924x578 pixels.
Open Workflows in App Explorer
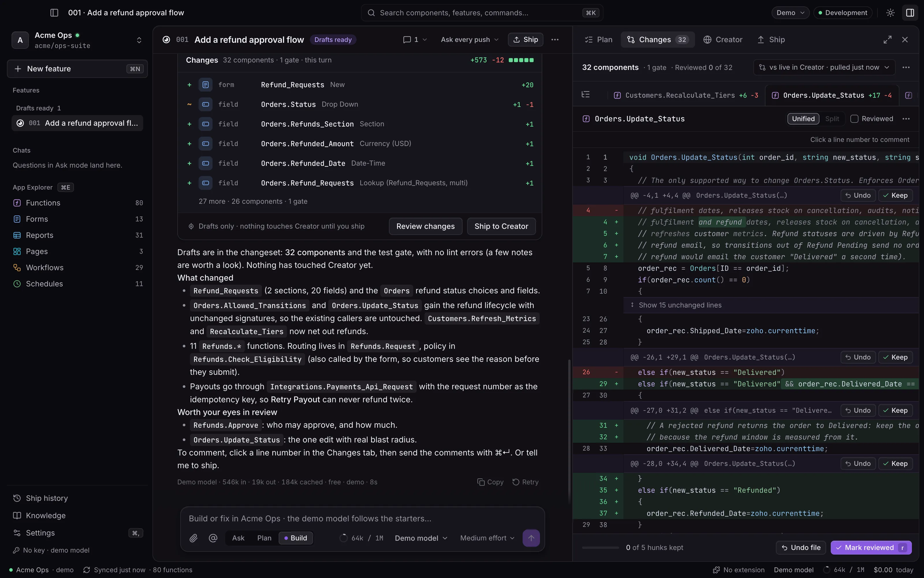77,268
